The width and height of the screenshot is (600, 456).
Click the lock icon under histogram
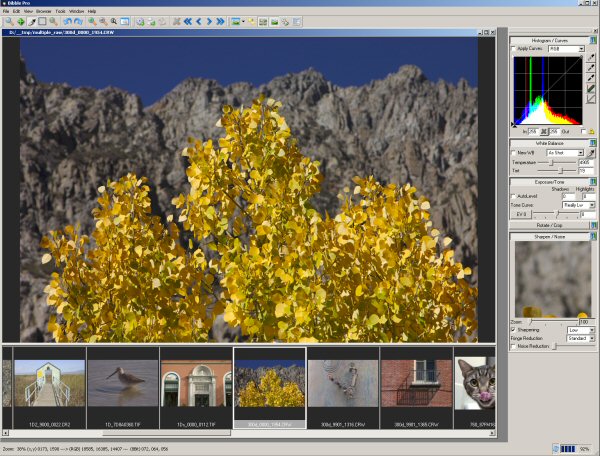[x=592, y=132]
